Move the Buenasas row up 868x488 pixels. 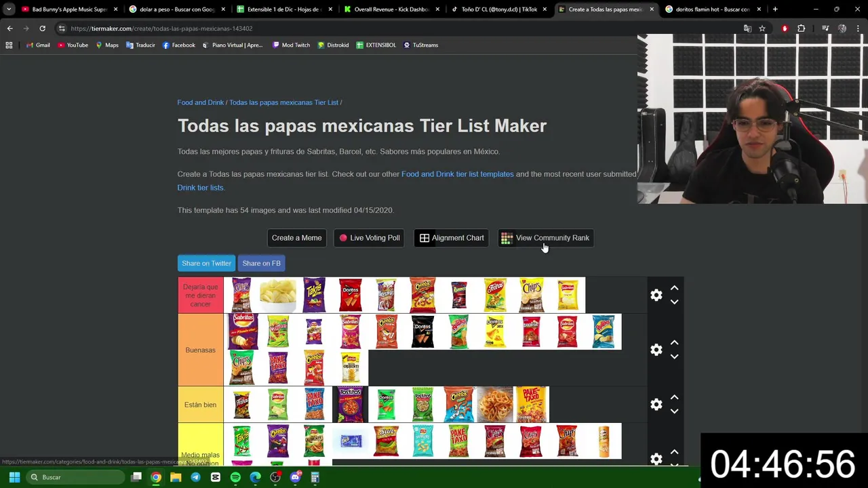click(674, 343)
